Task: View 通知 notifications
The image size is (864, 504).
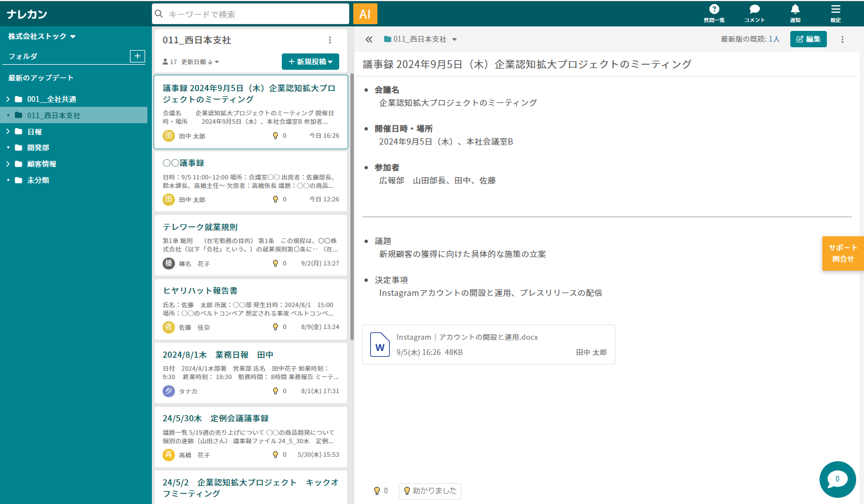Action: [795, 13]
